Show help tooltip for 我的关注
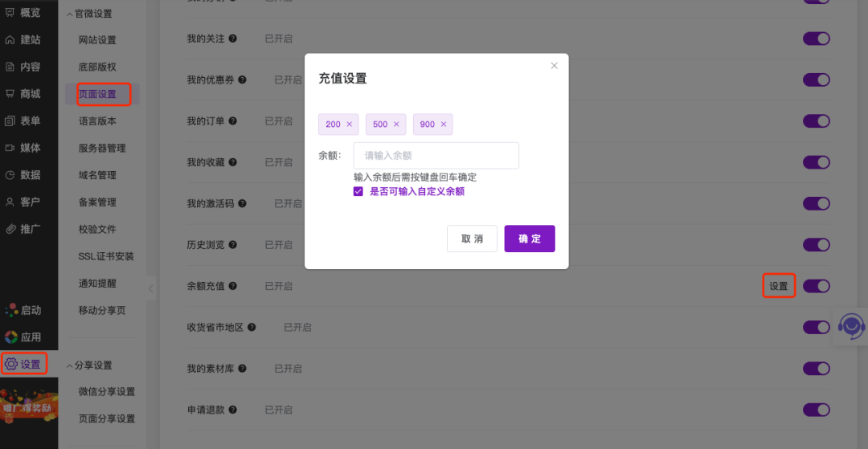 [x=233, y=39]
